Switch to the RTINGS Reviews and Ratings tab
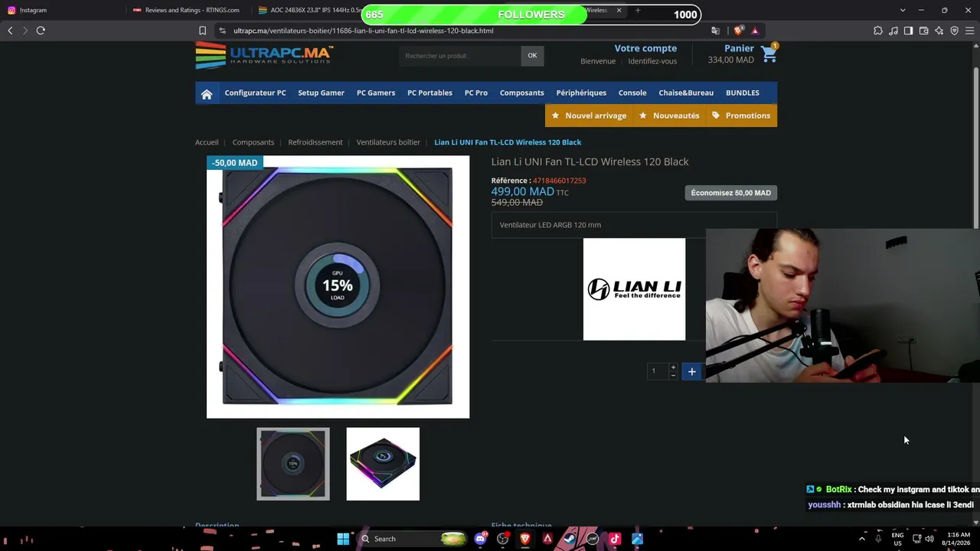 (x=188, y=10)
